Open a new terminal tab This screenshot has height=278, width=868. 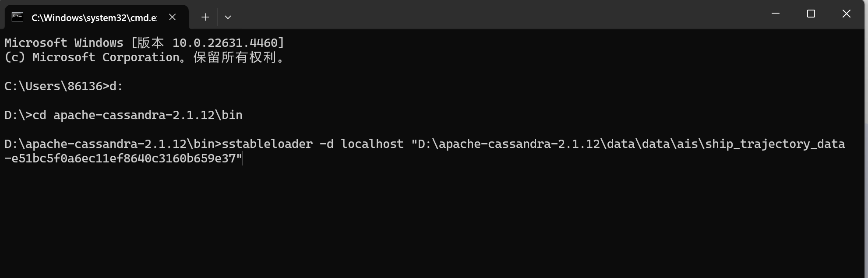(205, 17)
